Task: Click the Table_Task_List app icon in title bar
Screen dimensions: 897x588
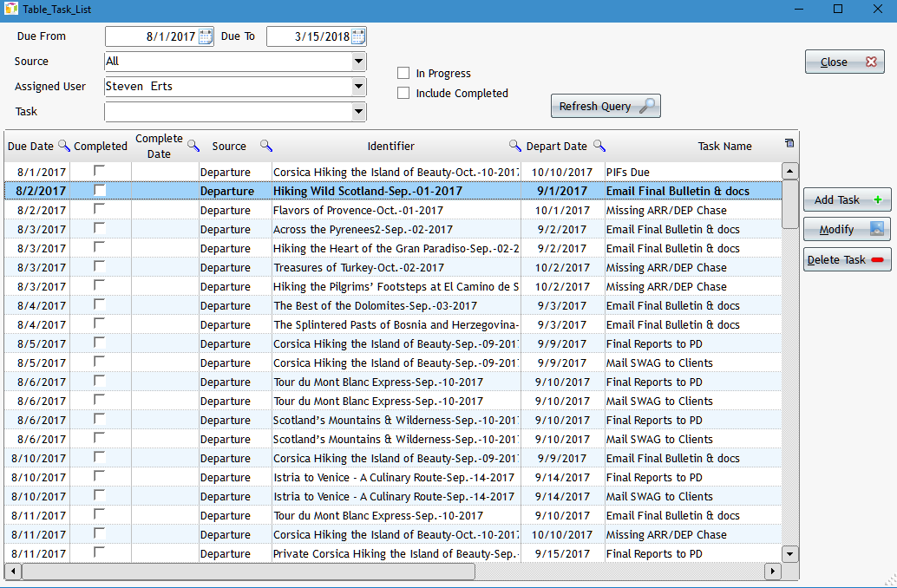Action: (11, 10)
